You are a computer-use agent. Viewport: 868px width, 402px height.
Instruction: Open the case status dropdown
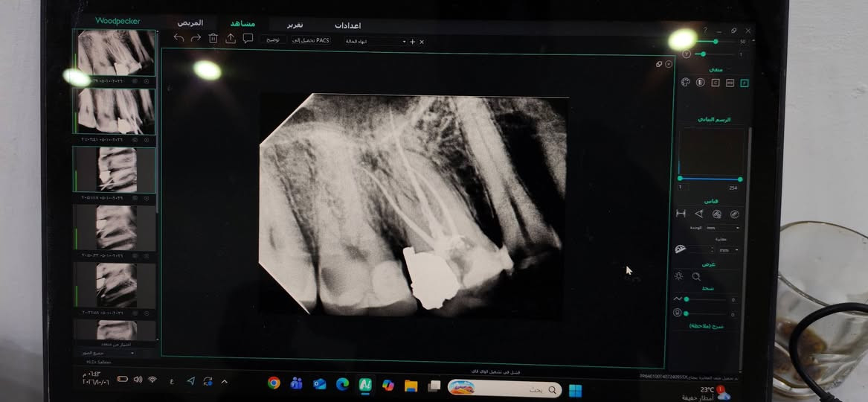(x=375, y=42)
